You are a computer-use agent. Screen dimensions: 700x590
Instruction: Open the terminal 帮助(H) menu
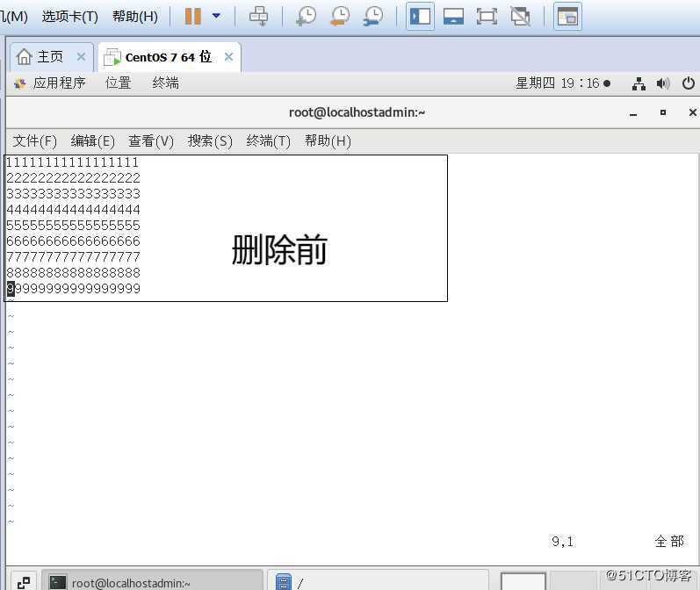pos(328,141)
